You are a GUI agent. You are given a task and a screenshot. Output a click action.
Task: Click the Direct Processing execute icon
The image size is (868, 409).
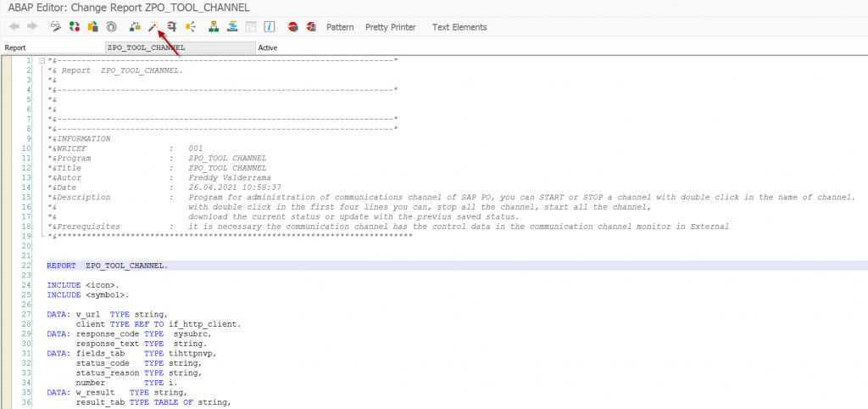click(x=172, y=26)
